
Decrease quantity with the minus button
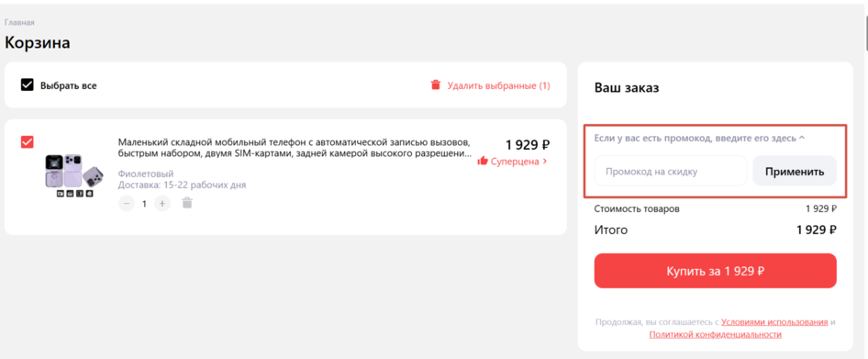click(127, 204)
